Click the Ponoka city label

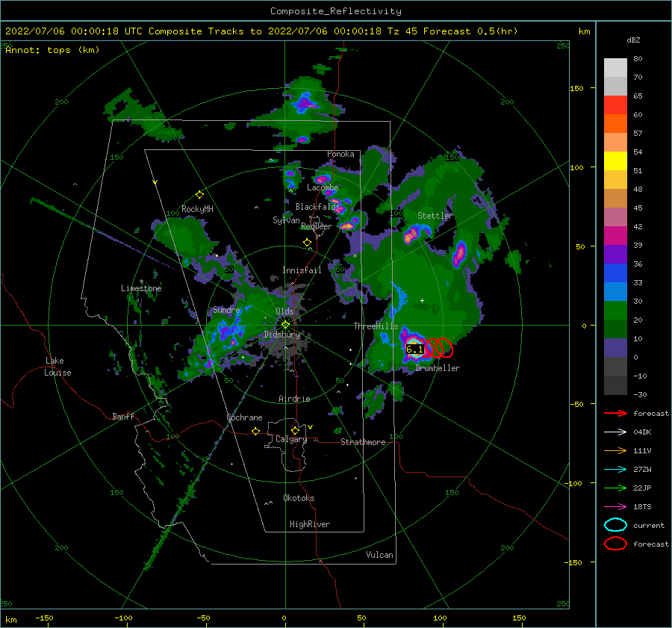click(x=340, y=154)
